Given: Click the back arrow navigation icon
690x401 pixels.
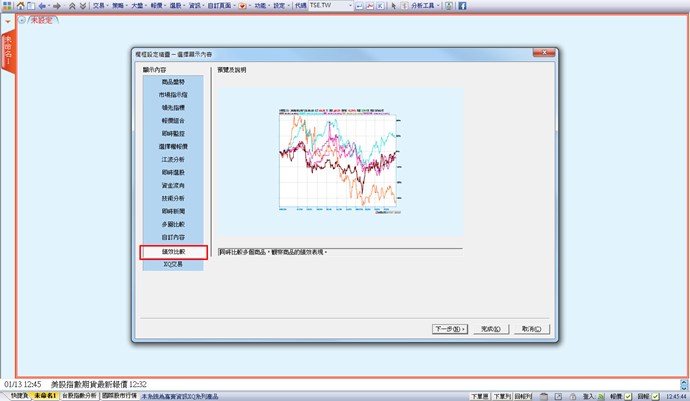Looking at the screenshot, I should [42, 6].
